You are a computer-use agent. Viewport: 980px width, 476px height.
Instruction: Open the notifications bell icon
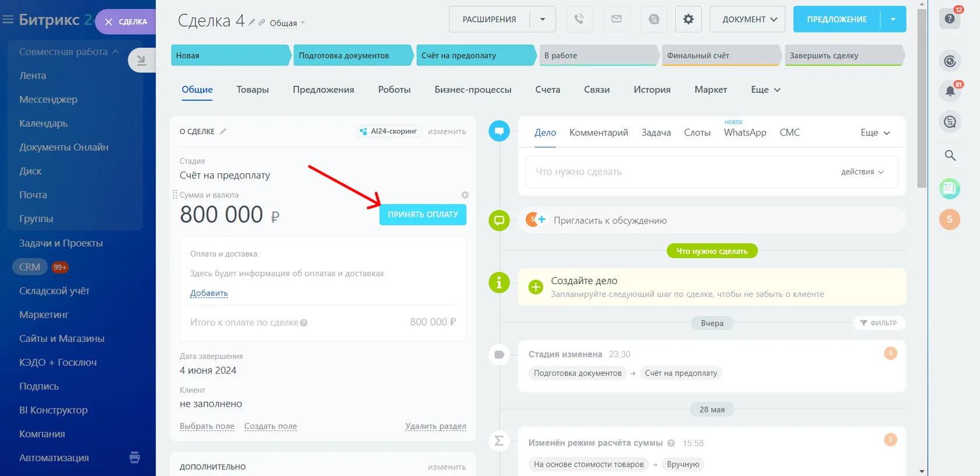pos(950,91)
